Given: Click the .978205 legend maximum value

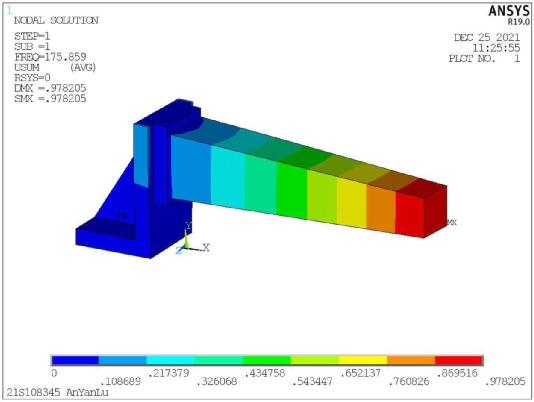Looking at the screenshot, I should (x=505, y=381).
